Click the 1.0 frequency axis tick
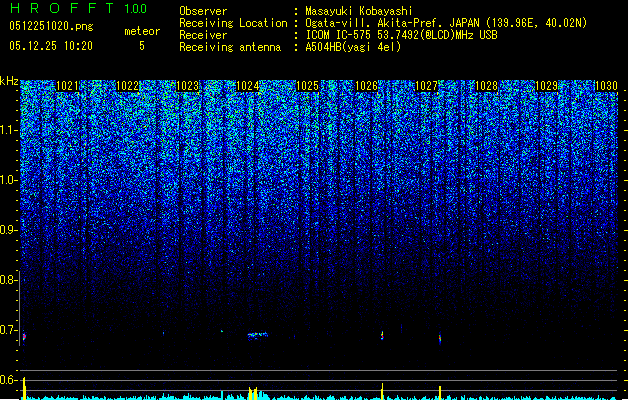The width and height of the screenshot is (629, 400). pyautogui.click(x=9, y=180)
